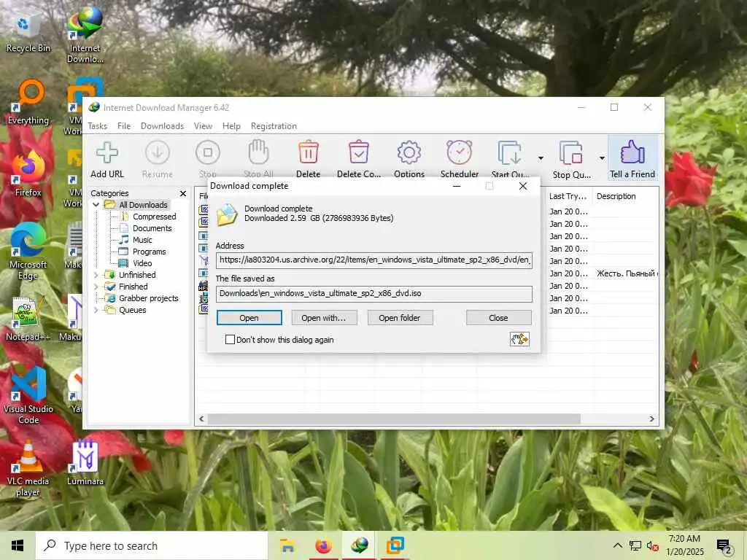Screen dimensions: 747x560
Task: Click VMware icon in the taskbar
Action: click(x=395, y=545)
